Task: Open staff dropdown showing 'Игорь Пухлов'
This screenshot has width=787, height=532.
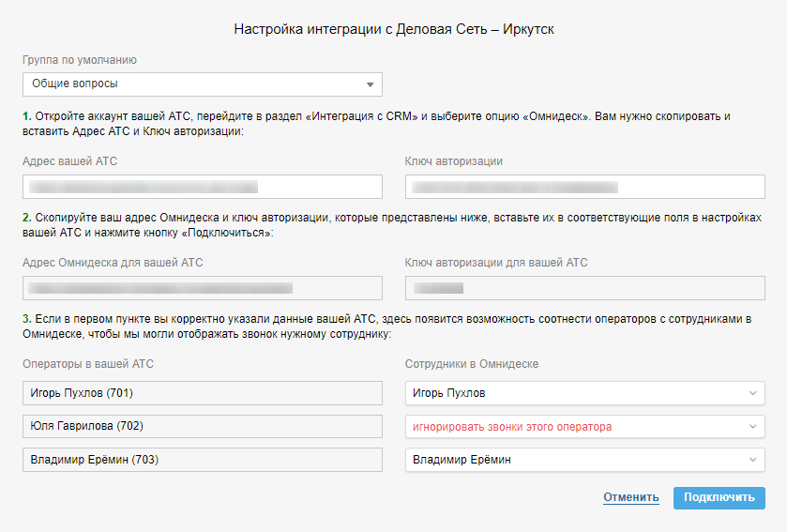Action: tap(584, 393)
